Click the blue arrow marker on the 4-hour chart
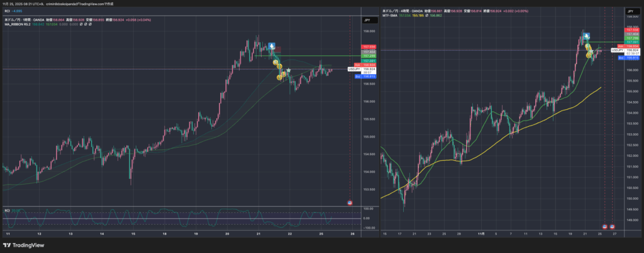This screenshot has height=253, width=644. click(x=586, y=36)
